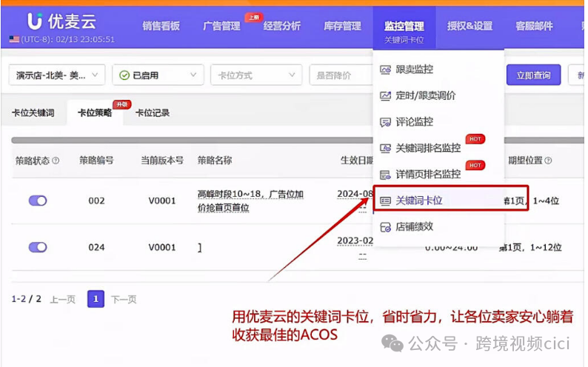
Task: Click strategy number 024 cell
Action: pyautogui.click(x=96, y=247)
